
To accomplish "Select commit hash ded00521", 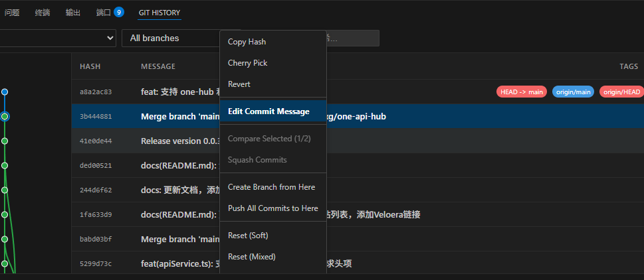I will pos(96,166).
